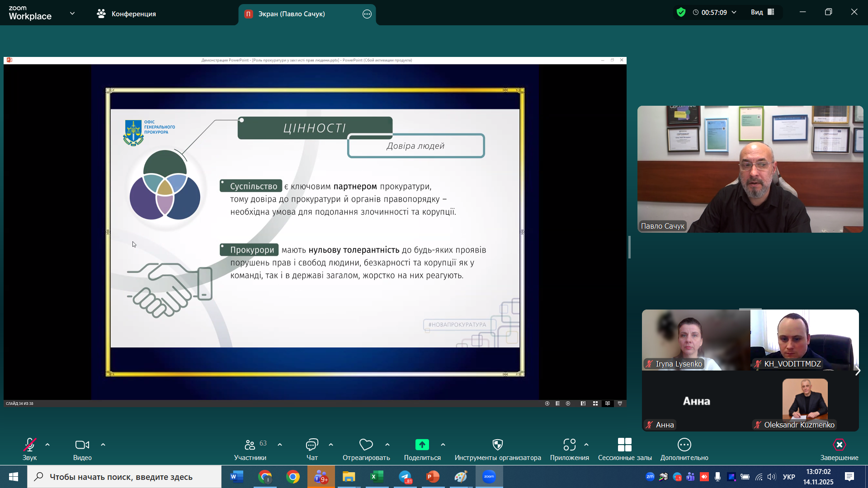This screenshot has width=868, height=488.
Task: Expand video options arrow next to Видео
Action: click(103, 445)
